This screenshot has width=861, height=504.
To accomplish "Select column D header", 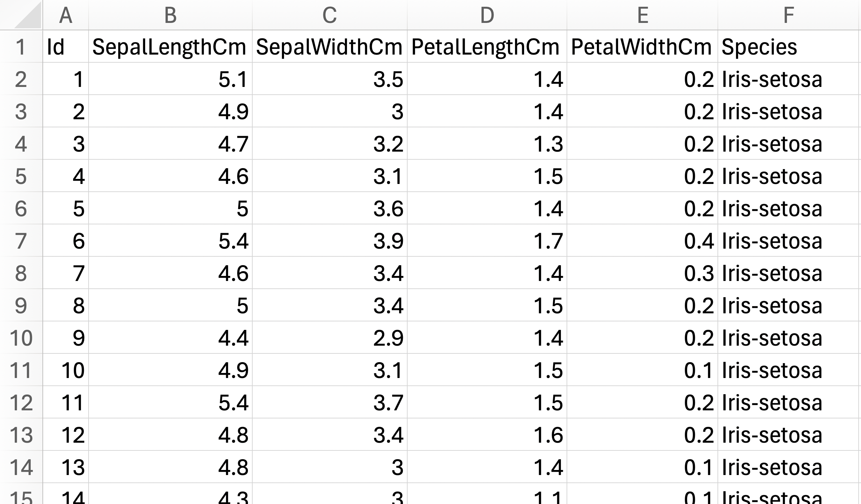I will 487,15.
